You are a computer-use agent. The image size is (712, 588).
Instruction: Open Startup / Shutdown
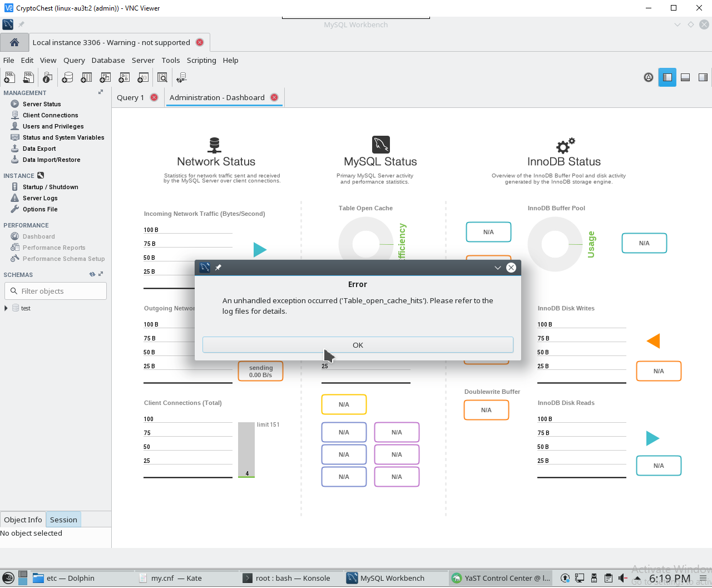[x=50, y=187]
